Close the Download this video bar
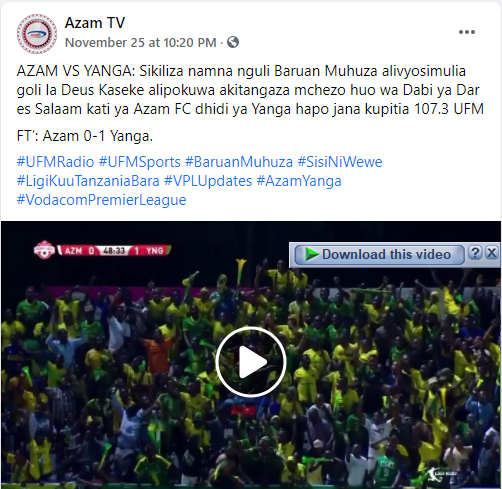The width and height of the screenshot is (502, 489). point(492,253)
